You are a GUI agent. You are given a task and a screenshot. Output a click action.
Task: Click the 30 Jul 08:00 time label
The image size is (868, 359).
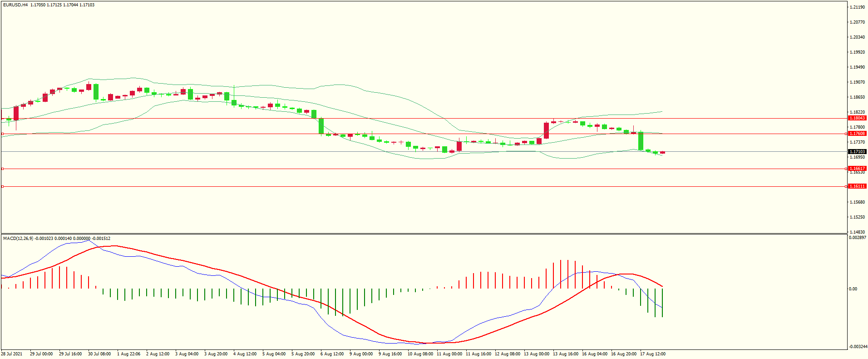tap(99, 354)
